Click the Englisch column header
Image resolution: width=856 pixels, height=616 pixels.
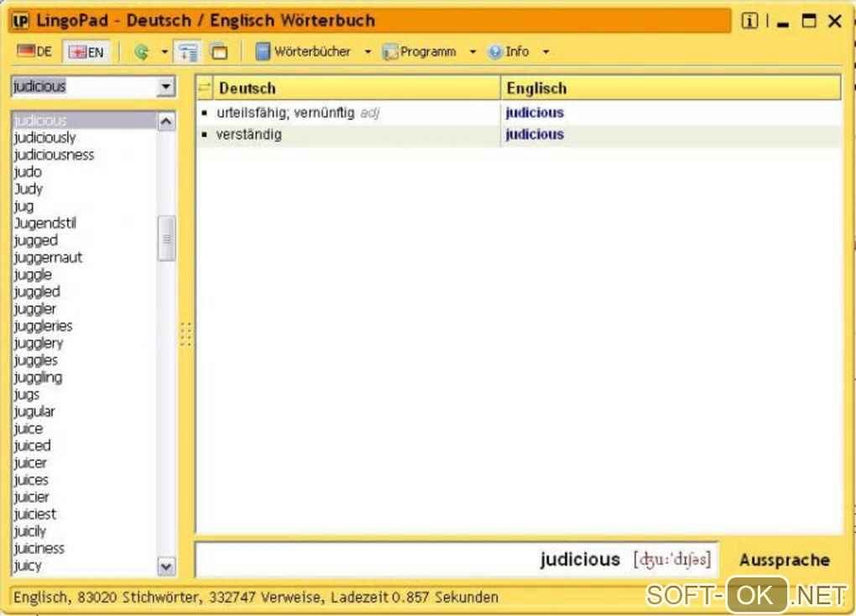671,88
